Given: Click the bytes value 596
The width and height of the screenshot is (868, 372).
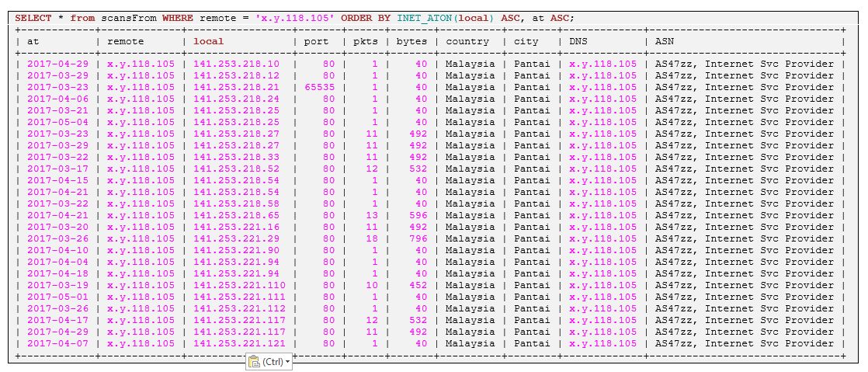Looking at the screenshot, I should [x=418, y=215].
